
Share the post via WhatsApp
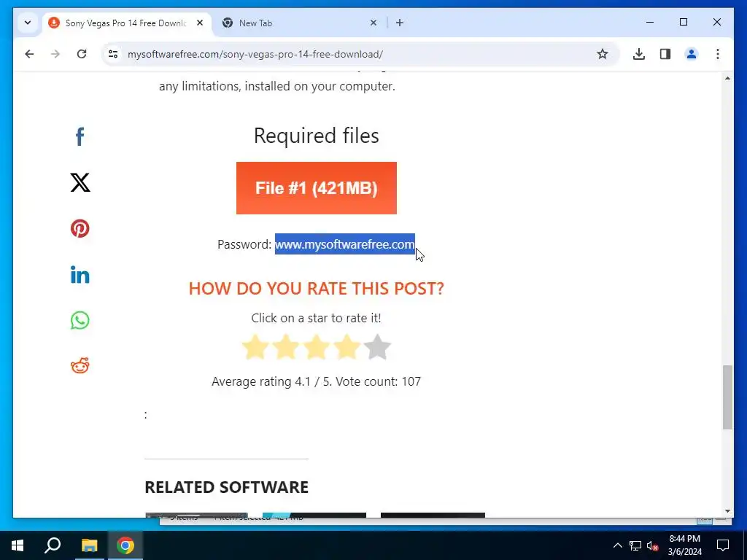[x=80, y=320]
